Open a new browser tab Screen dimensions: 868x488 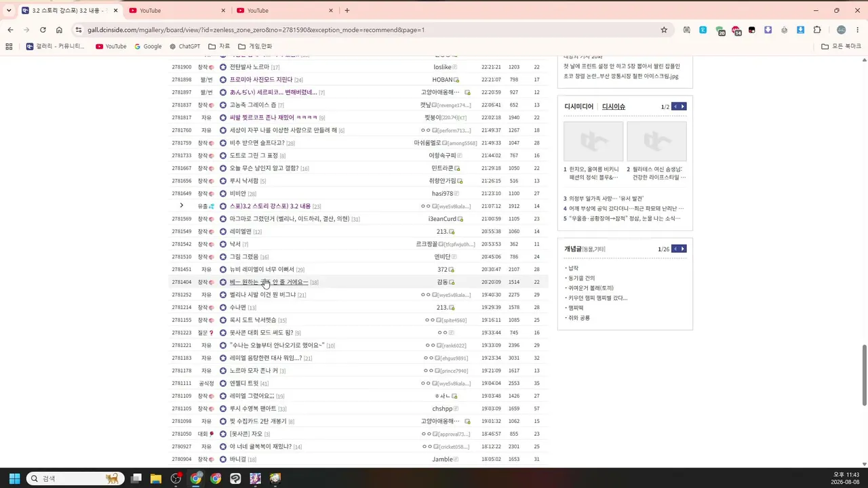[x=347, y=10]
